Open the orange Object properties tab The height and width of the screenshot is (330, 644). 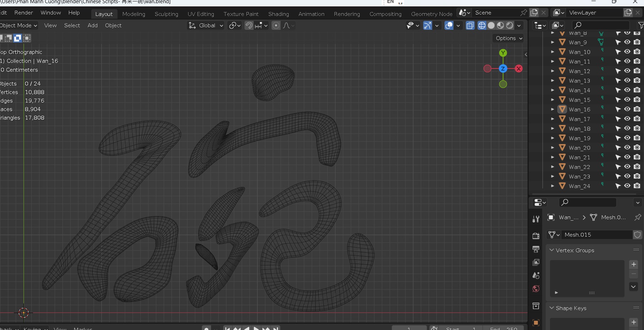pos(536,323)
